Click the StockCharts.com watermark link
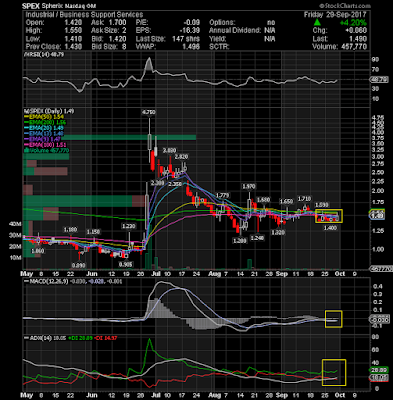The height and width of the screenshot is (400, 393). click(x=345, y=6)
